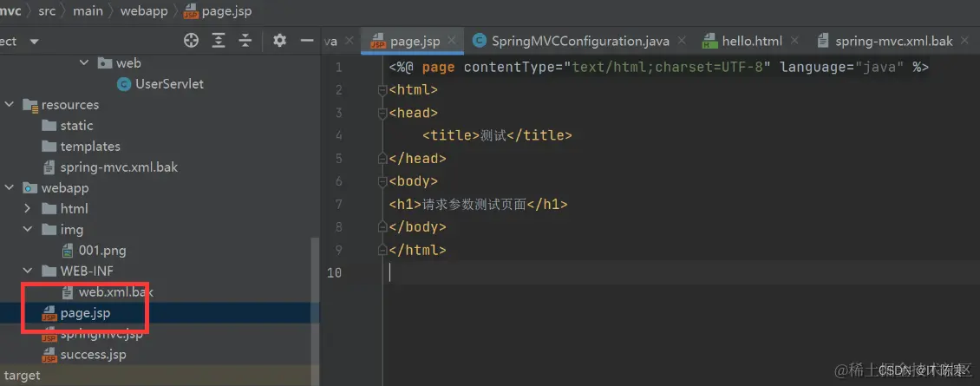Click the UserServlet class icon
Screen dimensions: 980x386
click(x=124, y=84)
